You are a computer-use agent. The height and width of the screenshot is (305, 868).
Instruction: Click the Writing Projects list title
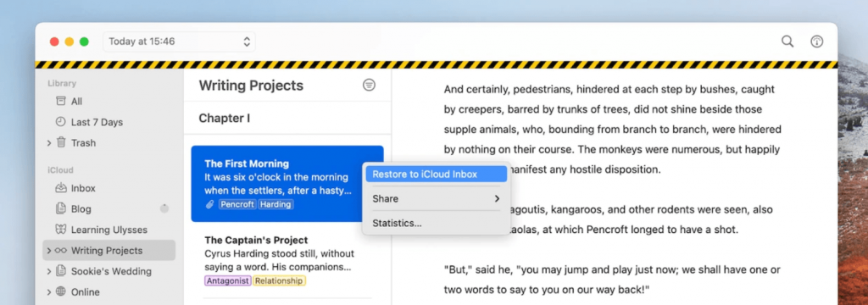[251, 86]
